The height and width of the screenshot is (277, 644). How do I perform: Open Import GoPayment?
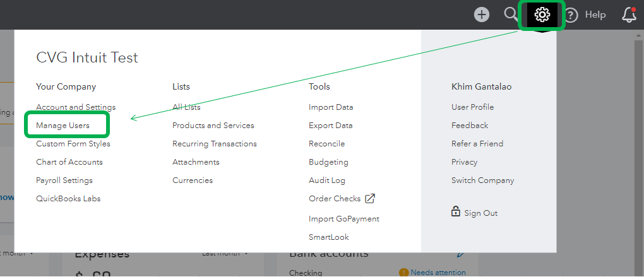pyautogui.click(x=344, y=219)
